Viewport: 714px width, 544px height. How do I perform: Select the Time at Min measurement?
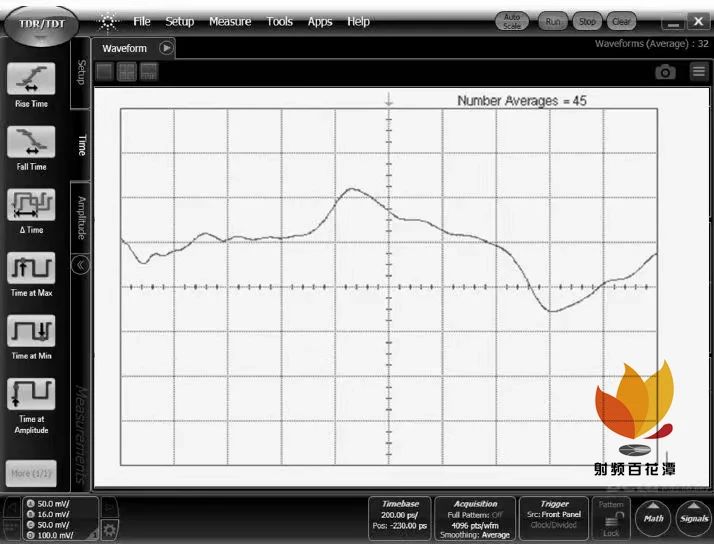tap(31, 330)
